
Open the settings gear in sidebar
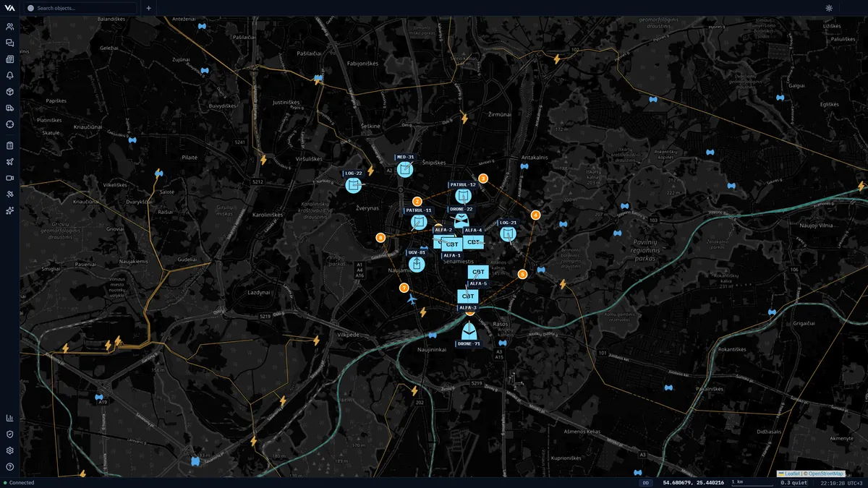[10, 450]
